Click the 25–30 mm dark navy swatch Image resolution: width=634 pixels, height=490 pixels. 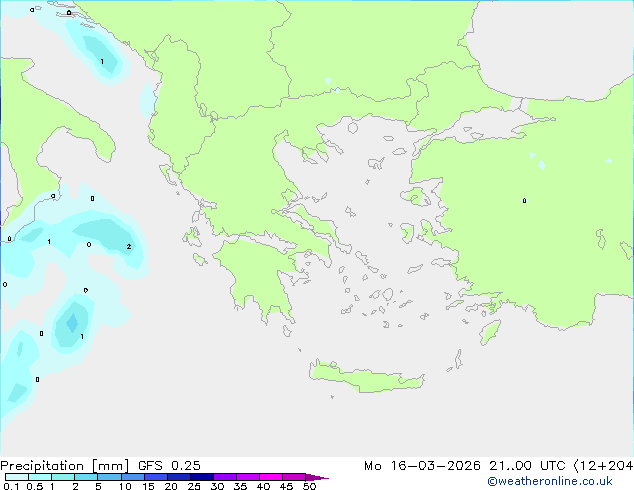pos(202,477)
